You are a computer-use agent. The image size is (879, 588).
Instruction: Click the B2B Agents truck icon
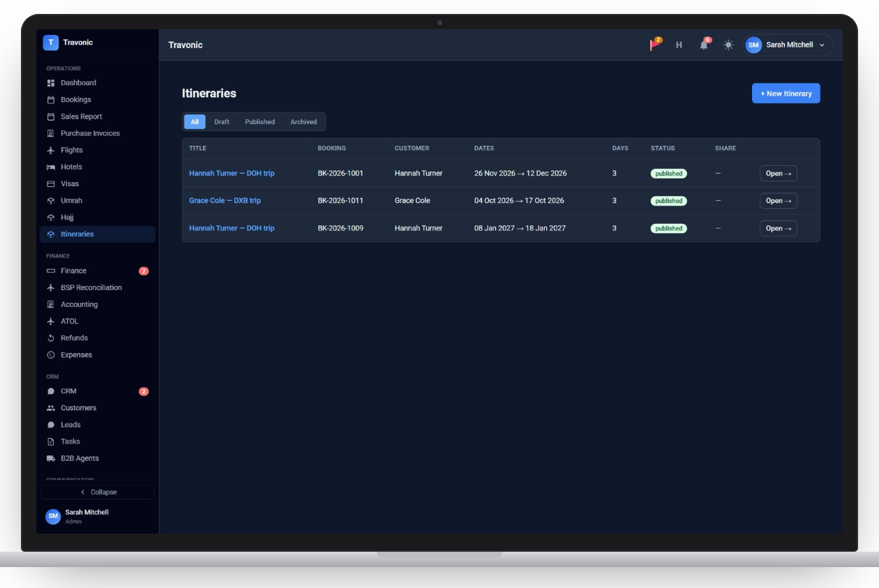point(51,458)
